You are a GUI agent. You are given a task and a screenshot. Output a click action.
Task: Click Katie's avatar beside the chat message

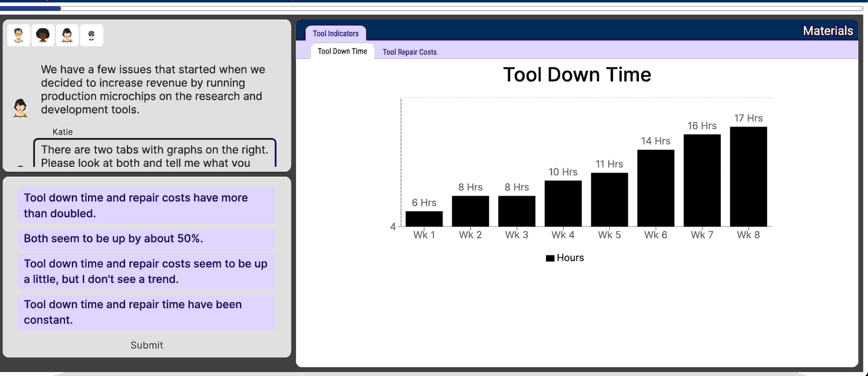point(20,108)
